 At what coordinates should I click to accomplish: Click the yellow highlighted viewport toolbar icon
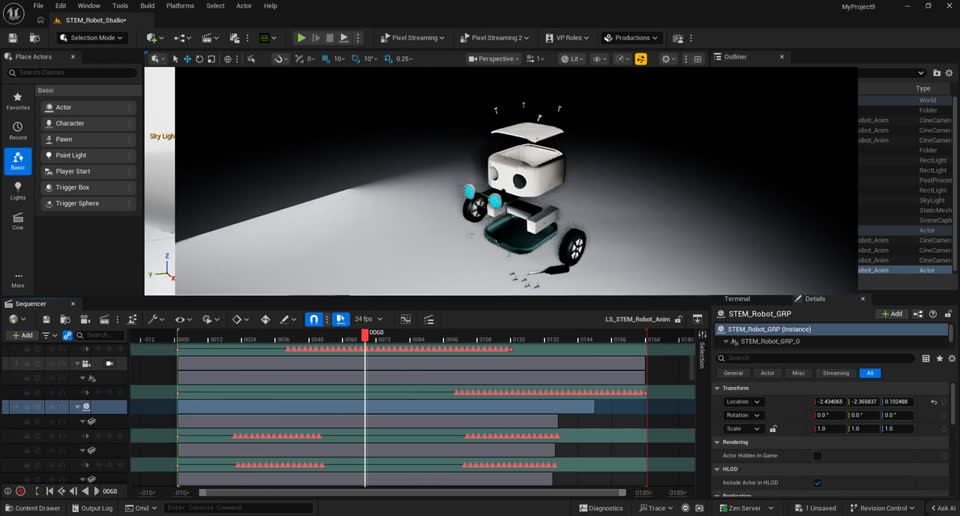coord(641,59)
